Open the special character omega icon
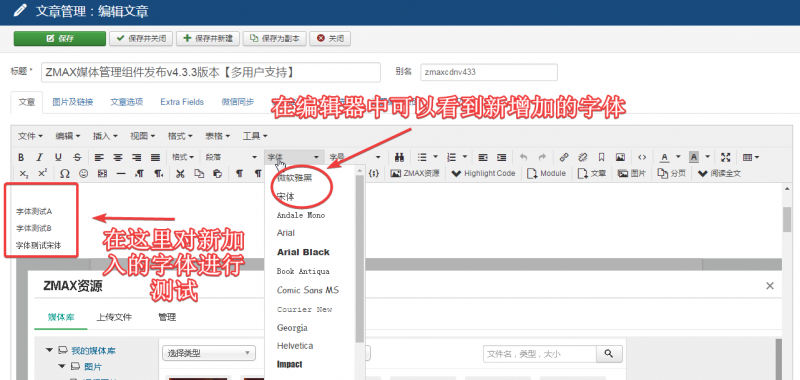800x380 pixels. pyautogui.click(x=65, y=173)
